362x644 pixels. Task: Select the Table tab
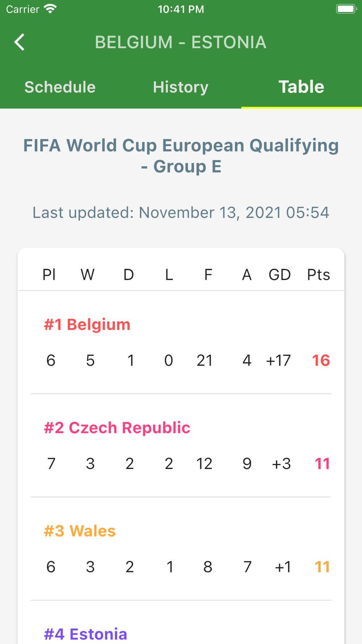coord(302,87)
